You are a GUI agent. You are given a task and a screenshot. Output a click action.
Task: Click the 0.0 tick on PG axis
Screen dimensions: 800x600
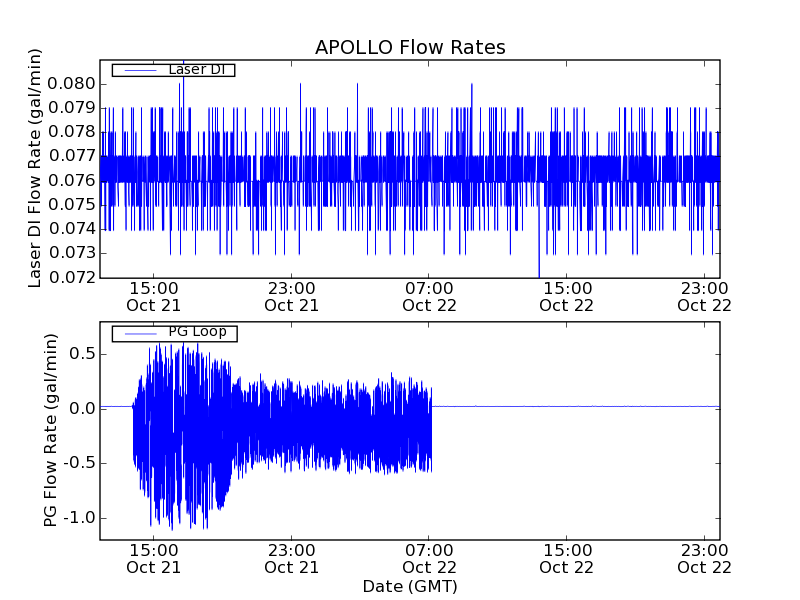point(83,408)
